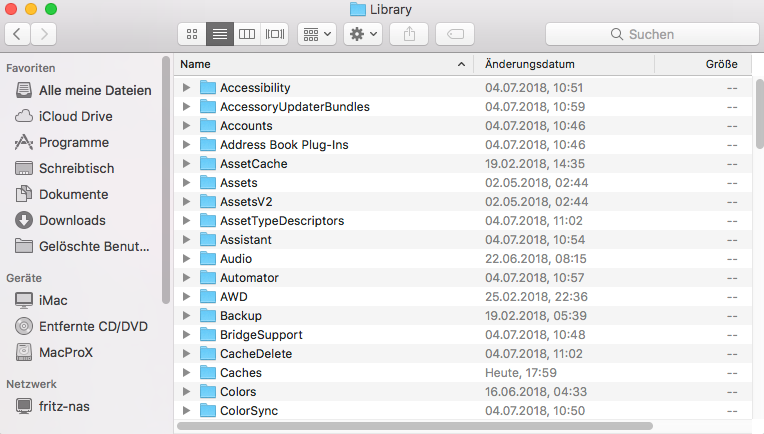Close the Finder window with red button
Viewport: 764px width, 434px height.
click(x=11, y=9)
